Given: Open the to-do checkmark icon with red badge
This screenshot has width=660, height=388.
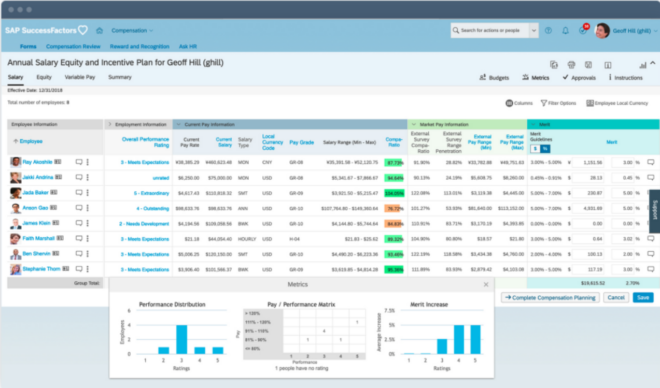Looking at the screenshot, I should [x=583, y=30].
